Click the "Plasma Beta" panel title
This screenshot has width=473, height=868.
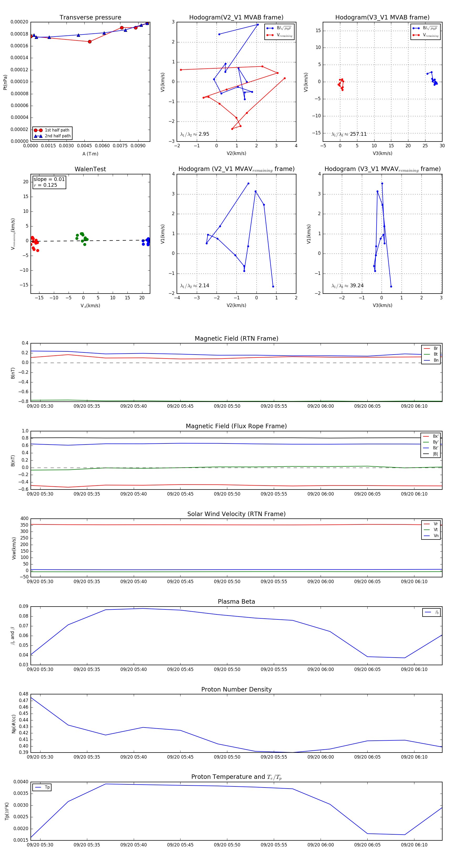[236, 602]
